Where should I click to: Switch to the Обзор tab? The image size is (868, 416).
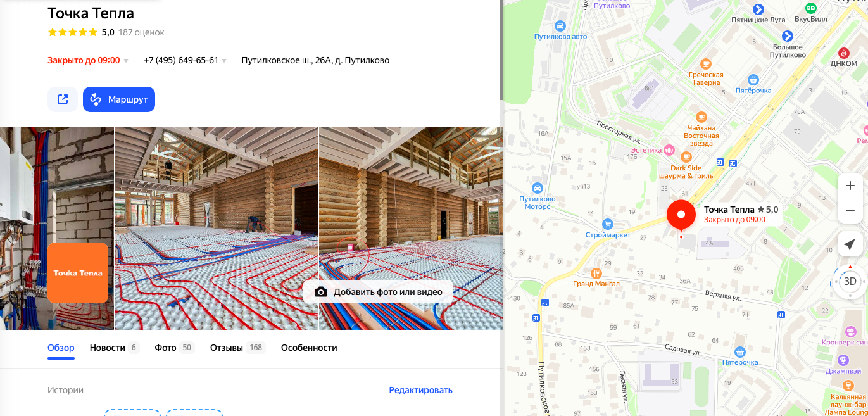coord(61,348)
